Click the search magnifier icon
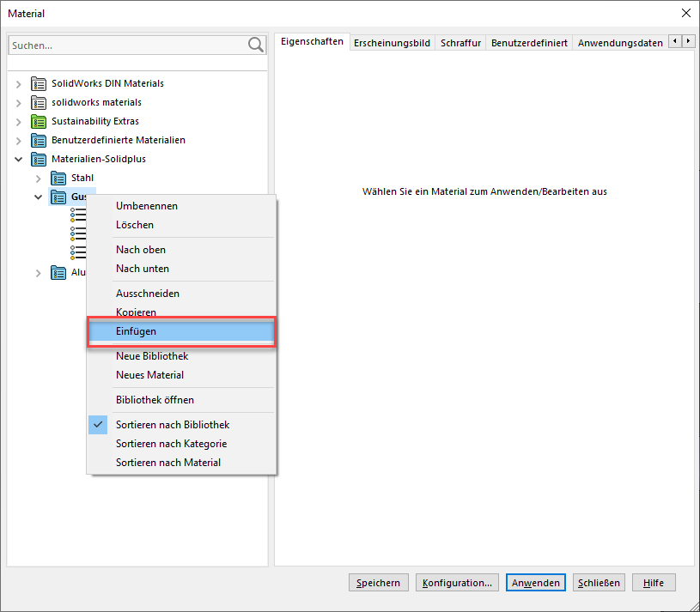The image size is (700, 612). [255, 45]
